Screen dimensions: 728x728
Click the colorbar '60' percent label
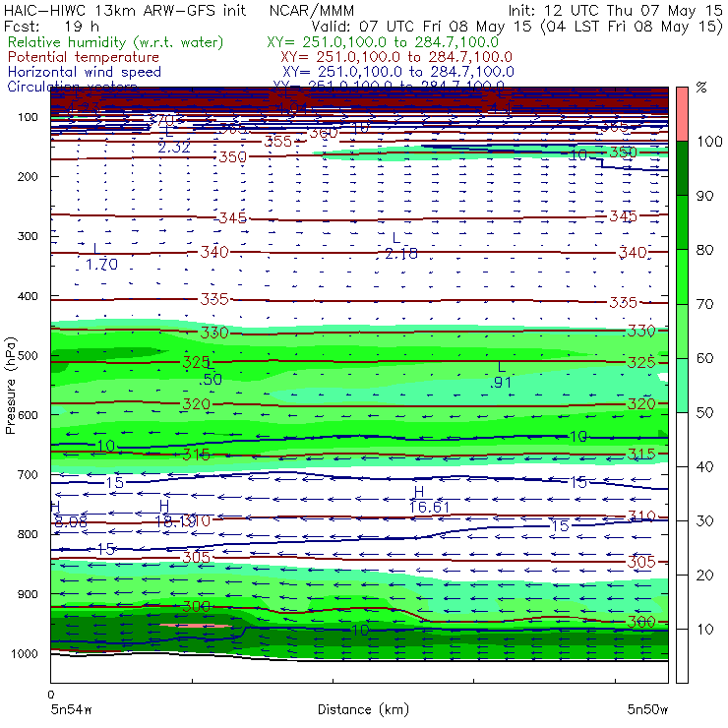[x=704, y=358]
